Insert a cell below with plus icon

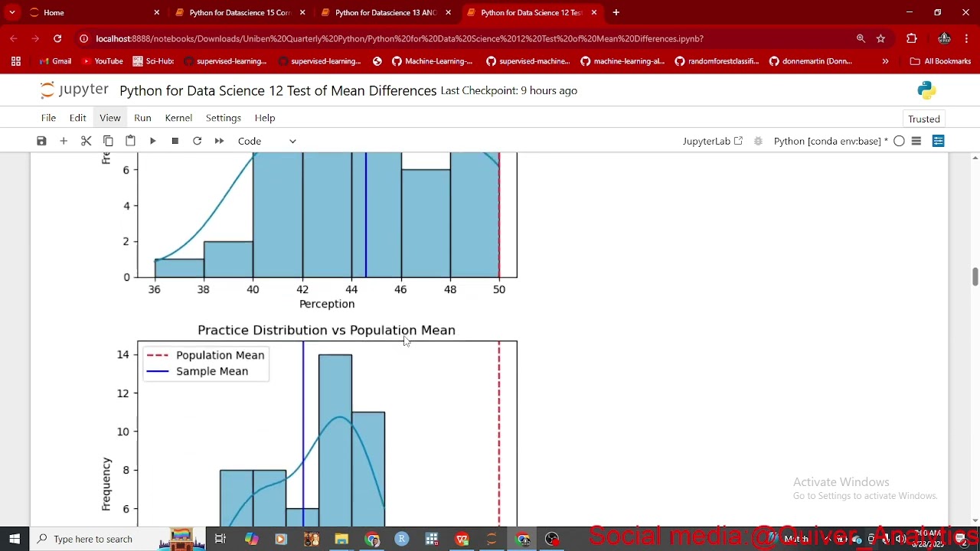[x=64, y=141]
